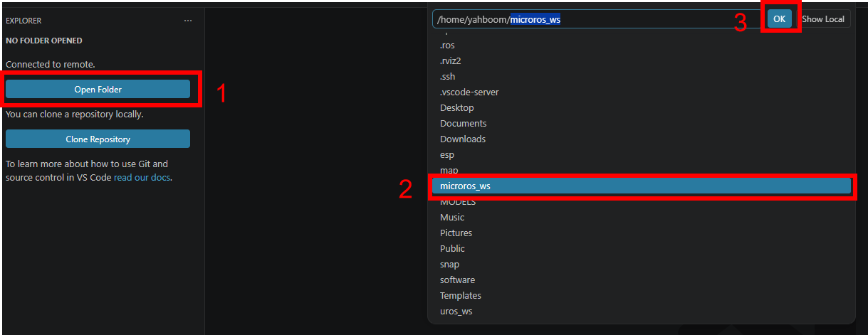Click the Show Local button
The width and height of the screenshot is (868, 335).
(x=823, y=19)
